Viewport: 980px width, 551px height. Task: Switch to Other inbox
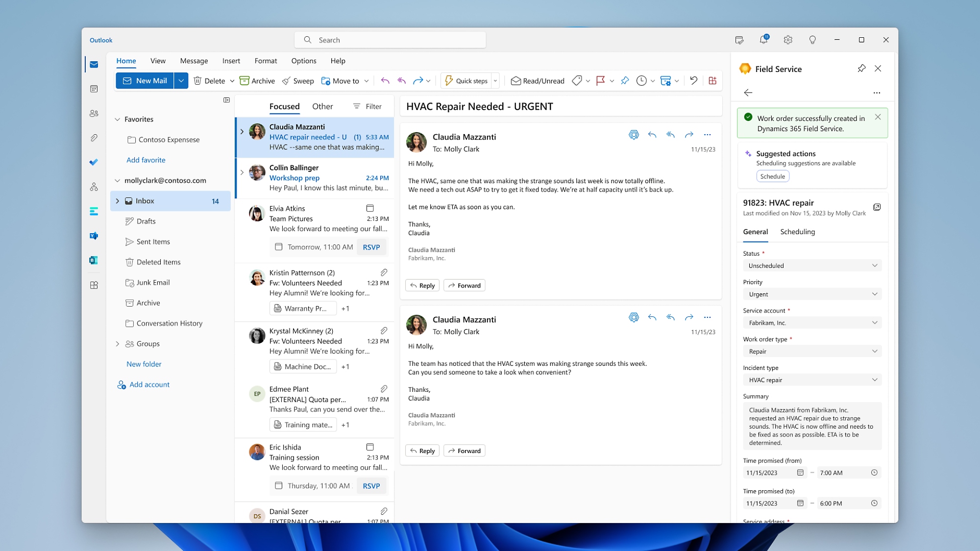coord(322,106)
